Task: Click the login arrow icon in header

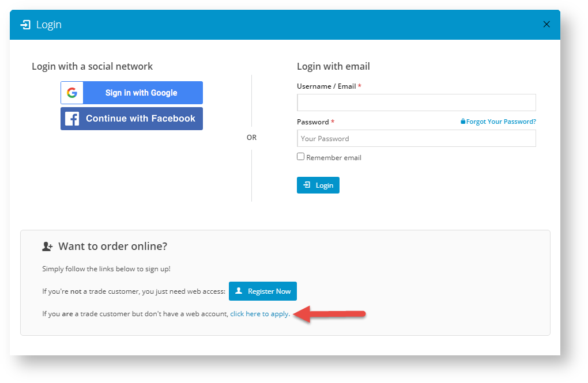Action: [x=25, y=25]
